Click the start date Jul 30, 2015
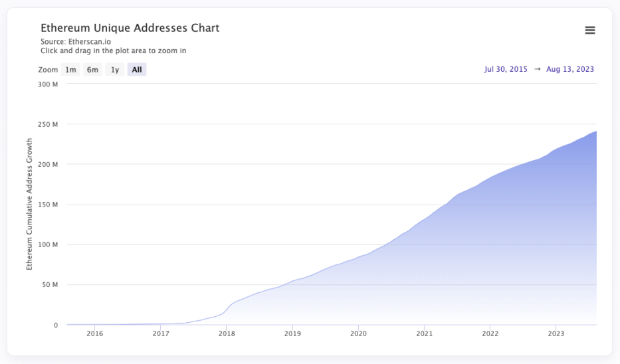Viewport: 620px width, 364px height. (x=506, y=69)
